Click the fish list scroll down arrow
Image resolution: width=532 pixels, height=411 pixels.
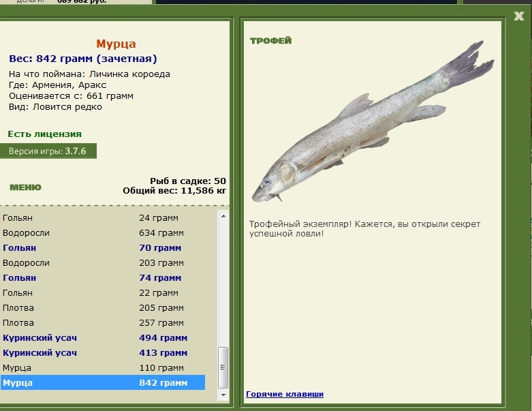coord(223,395)
